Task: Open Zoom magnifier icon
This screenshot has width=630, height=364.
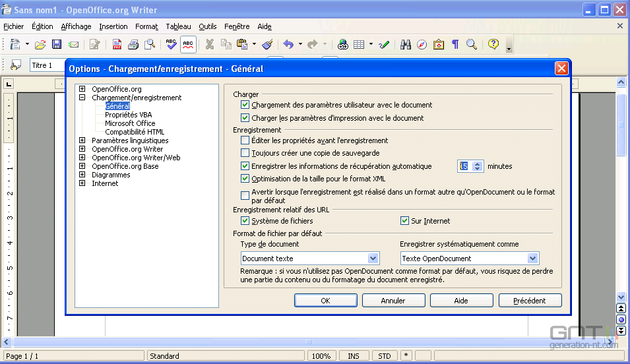Action: point(472,44)
